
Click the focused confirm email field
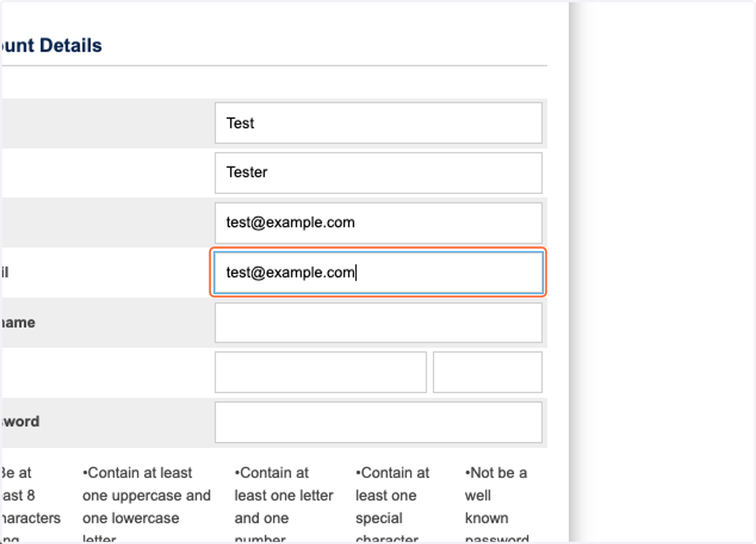pos(378,273)
